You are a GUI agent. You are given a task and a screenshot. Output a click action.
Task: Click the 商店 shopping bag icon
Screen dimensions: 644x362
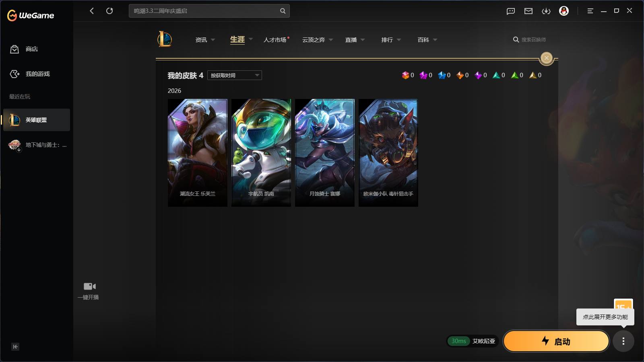click(x=14, y=49)
